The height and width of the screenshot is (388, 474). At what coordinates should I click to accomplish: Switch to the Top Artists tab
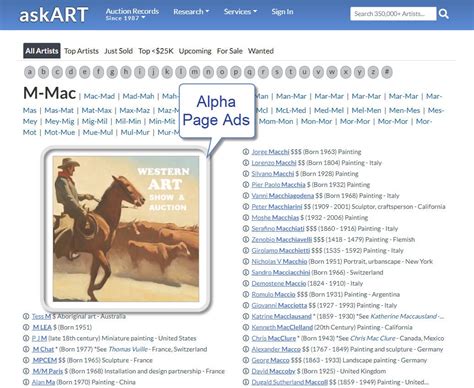click(81, 51)
